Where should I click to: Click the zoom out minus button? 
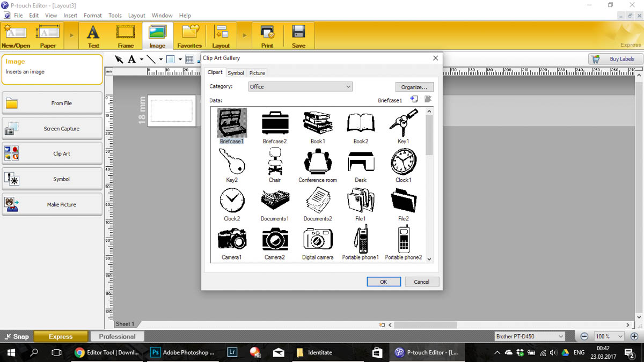tap(584, 336)
